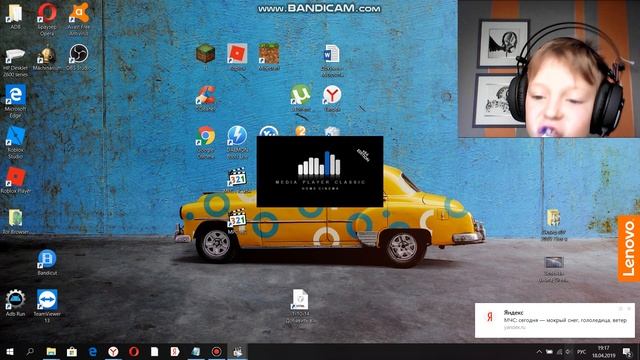Open taskbar search magnifier
Image resolution: width=640 pixels, height=360 pixels.
(30, 351)
